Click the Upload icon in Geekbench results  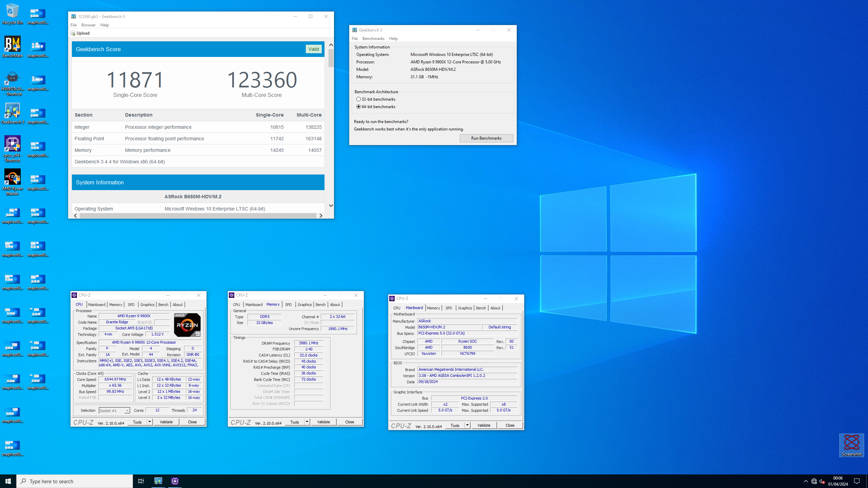(73, 33)
